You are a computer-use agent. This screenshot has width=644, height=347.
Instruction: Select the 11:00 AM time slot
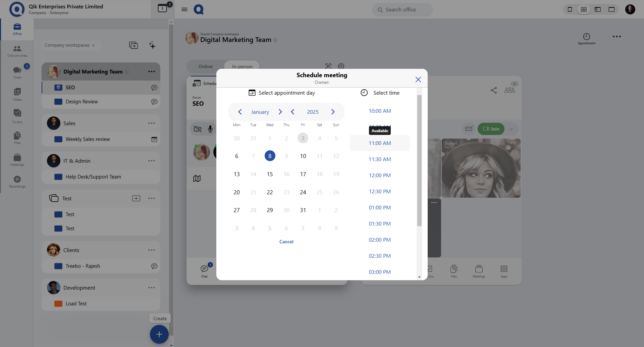coord(380,143)
